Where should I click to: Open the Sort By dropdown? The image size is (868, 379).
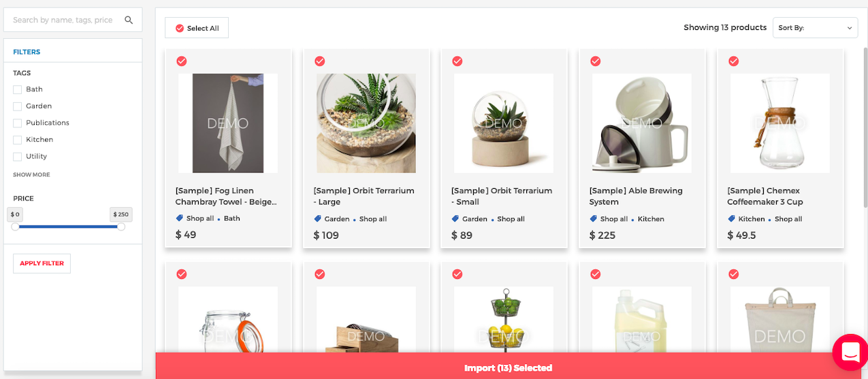(815, 28)
